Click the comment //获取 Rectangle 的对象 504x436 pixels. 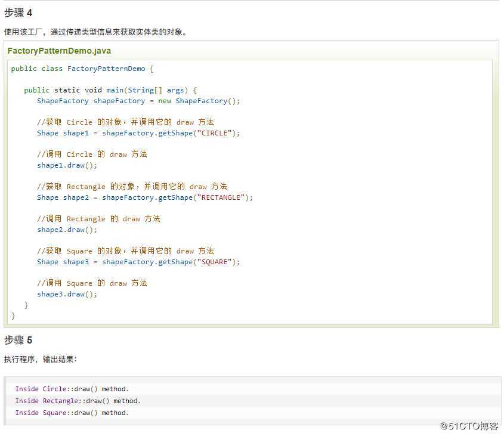coord(132,187)
